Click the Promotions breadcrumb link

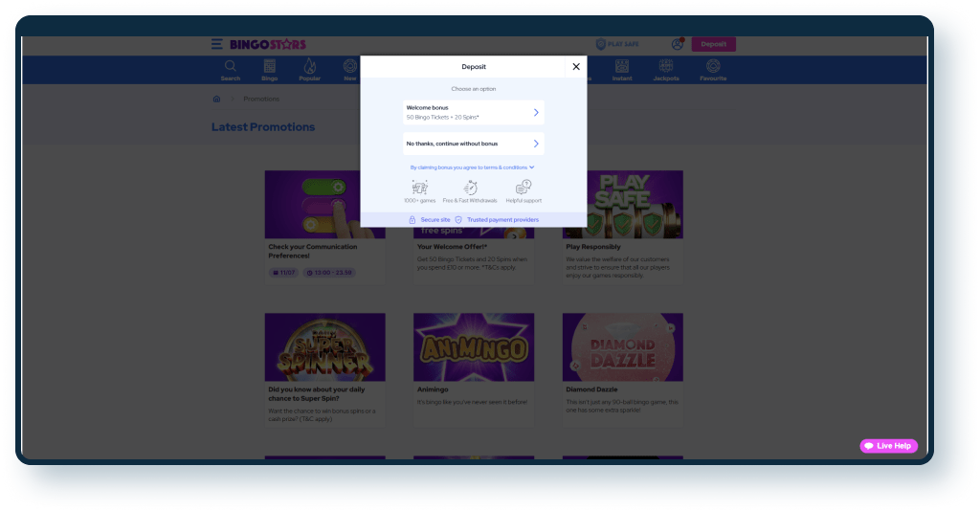coord(261,99)
